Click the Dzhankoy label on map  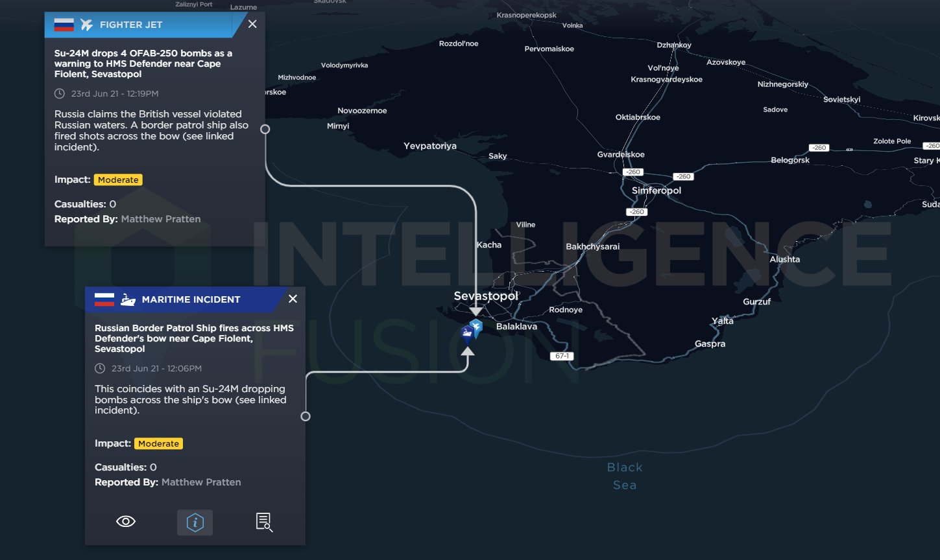point(674,45)
